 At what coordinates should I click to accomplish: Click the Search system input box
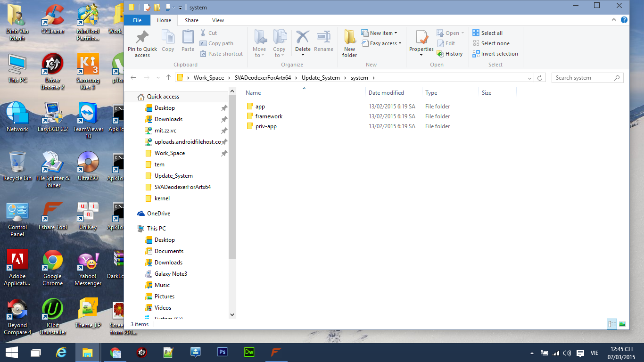583,78
